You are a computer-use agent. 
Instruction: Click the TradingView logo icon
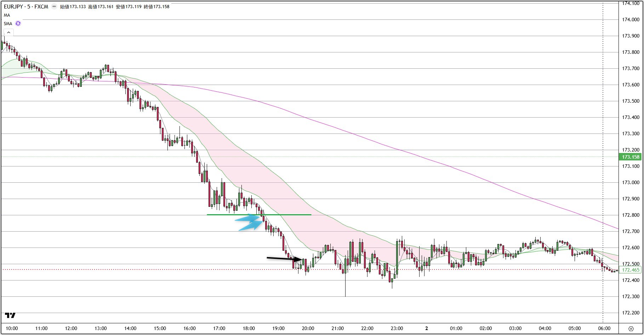[x=10, y=315]
